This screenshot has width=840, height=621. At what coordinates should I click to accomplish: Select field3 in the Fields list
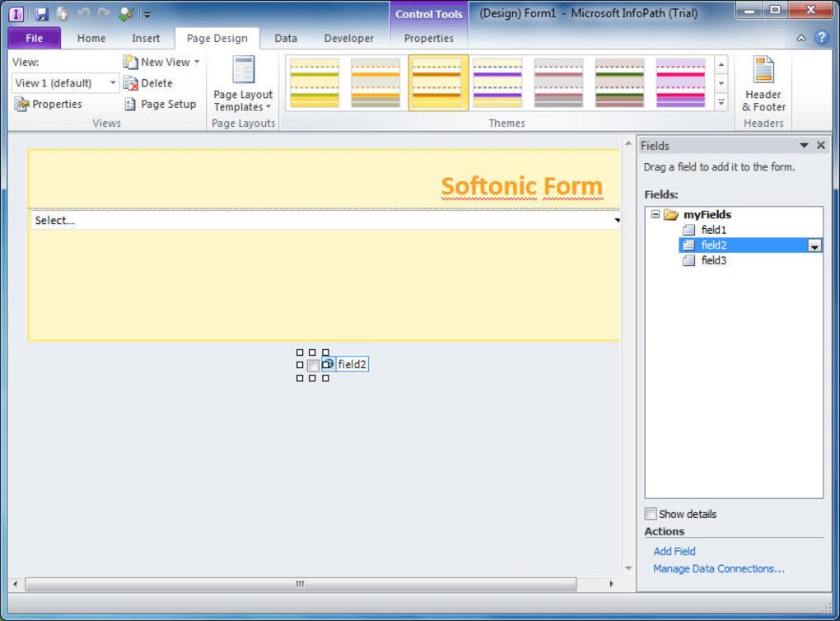704,260
